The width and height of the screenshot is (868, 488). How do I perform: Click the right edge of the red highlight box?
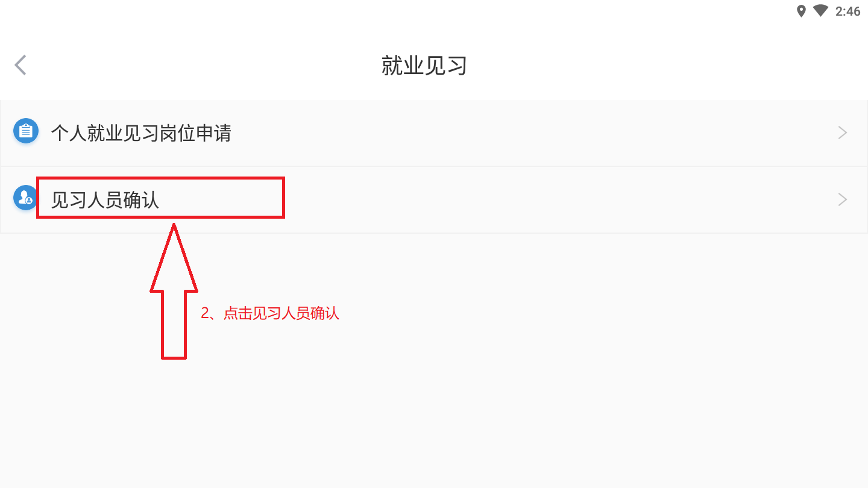point(283,198)
